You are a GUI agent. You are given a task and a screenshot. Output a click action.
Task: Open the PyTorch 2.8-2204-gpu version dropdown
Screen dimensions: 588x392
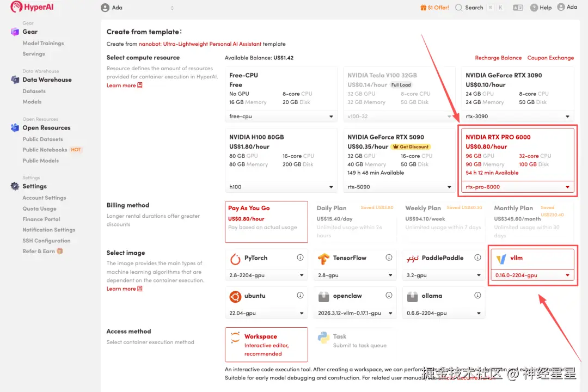pos(266,275)
